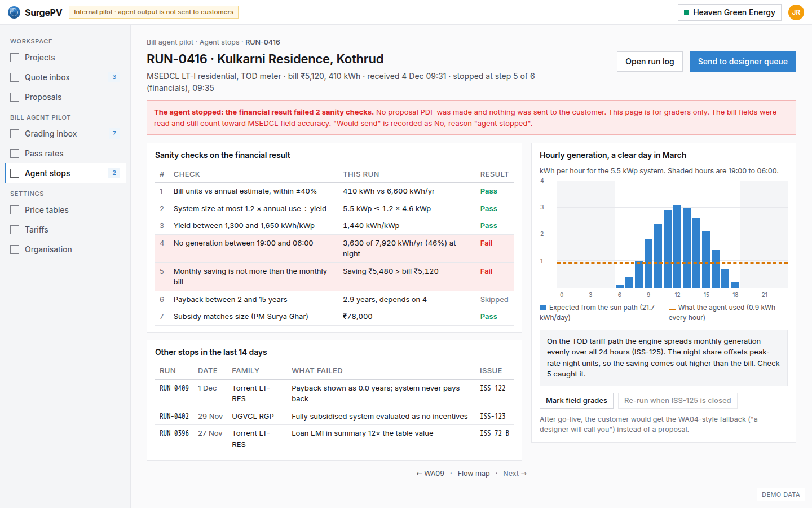The height and width of the screenshot is (508, 812).
Task: Click the Quote inbox sidebar icon
Action: [15, 77]
